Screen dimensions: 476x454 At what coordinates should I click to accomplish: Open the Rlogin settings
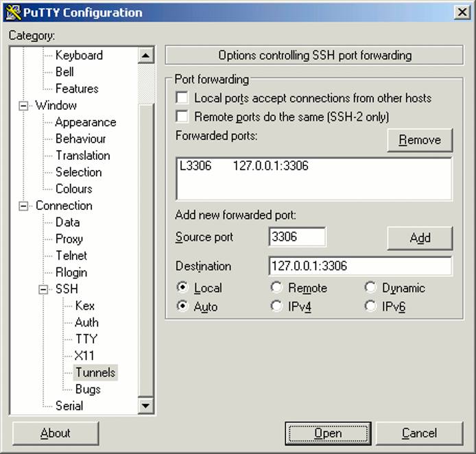click(71, 272)
